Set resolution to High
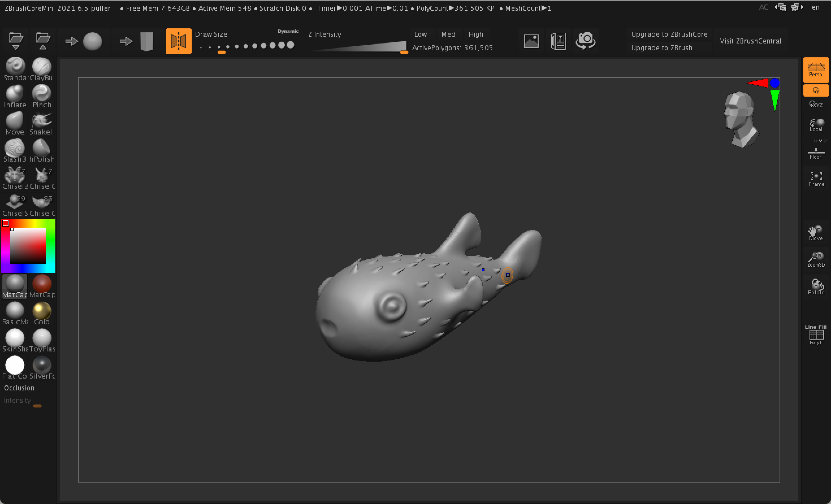Viewport: 831px width, 504px height. pos(475,34)
